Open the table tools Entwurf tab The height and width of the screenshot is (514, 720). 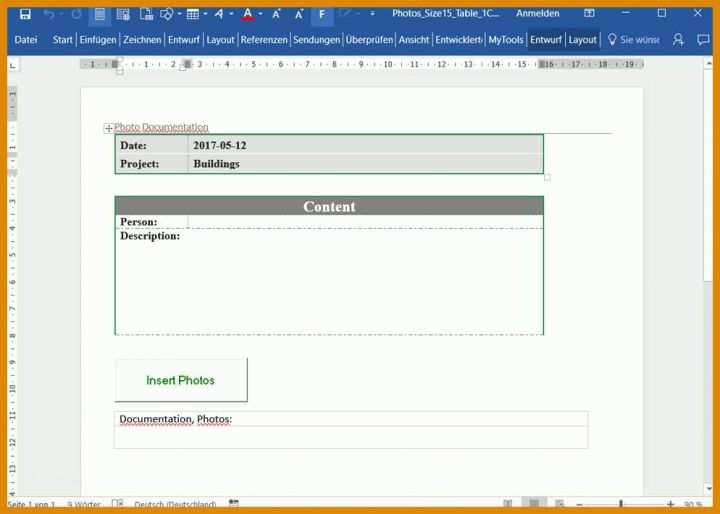pos(546,40)
